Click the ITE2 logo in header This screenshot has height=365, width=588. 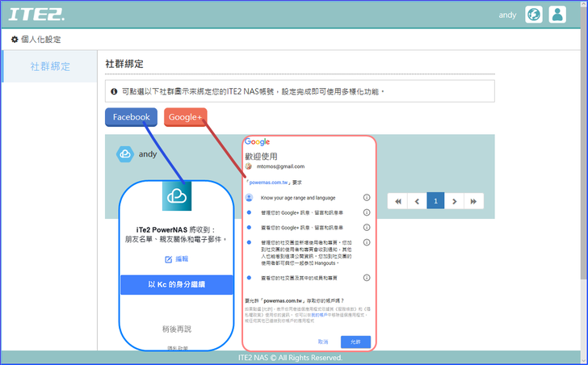coord(37,15)
